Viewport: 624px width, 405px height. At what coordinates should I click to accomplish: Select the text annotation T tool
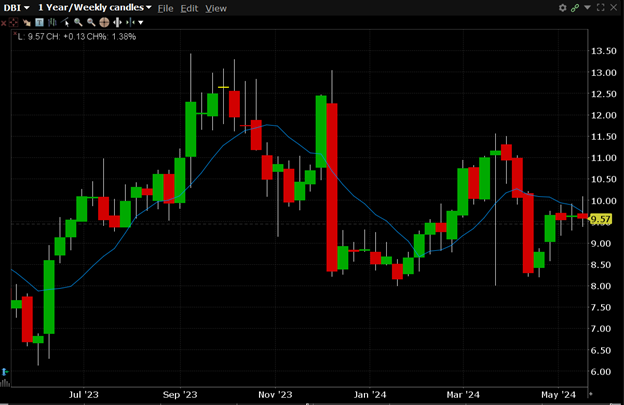pyautogui.click(x=39, y=23)
